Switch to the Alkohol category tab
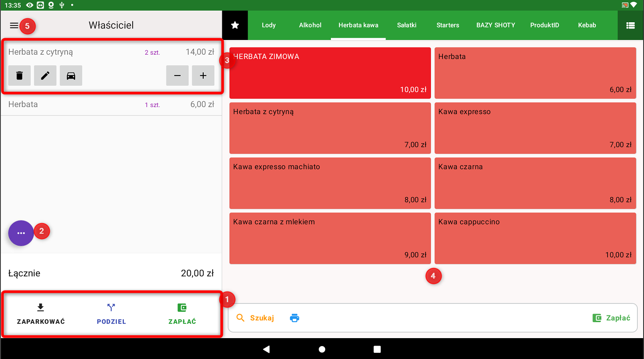The height and width of the screenshot is (359, 644). (x=310, y=25)
